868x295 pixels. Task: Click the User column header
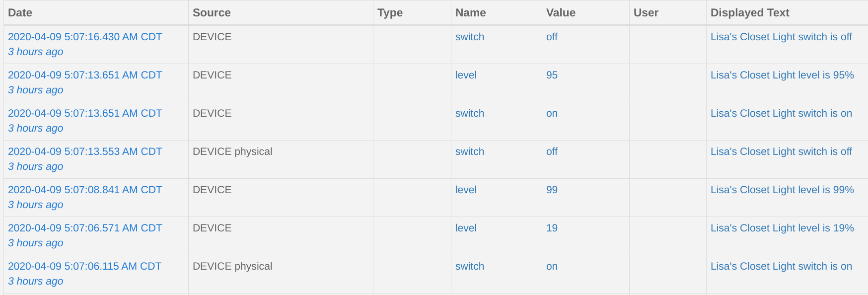tap(646, 13)
